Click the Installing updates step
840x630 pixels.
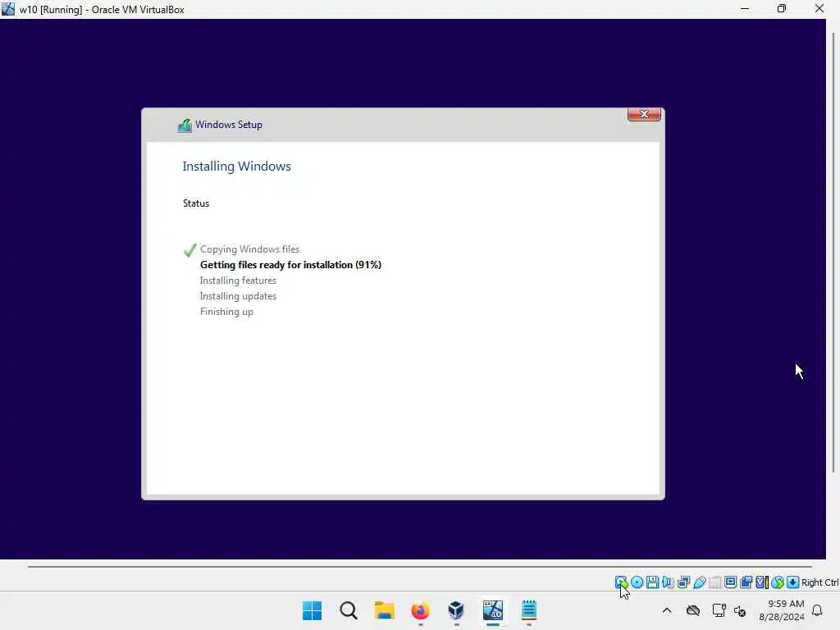pyautogui.click(x=239, y=295)
